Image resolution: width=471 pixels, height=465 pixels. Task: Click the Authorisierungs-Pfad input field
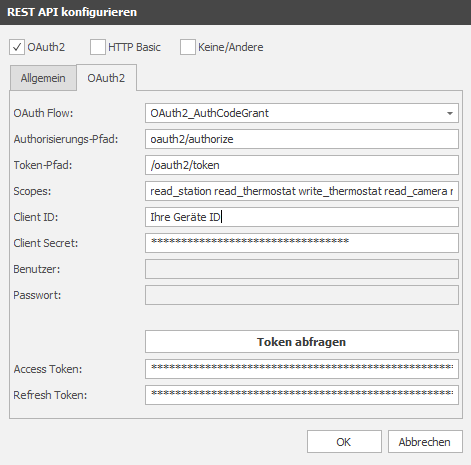[302, 139]
